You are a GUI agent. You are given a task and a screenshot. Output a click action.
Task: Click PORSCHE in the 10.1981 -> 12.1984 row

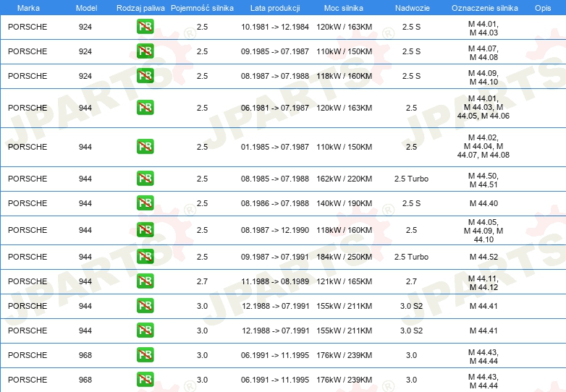coord(28,27)
